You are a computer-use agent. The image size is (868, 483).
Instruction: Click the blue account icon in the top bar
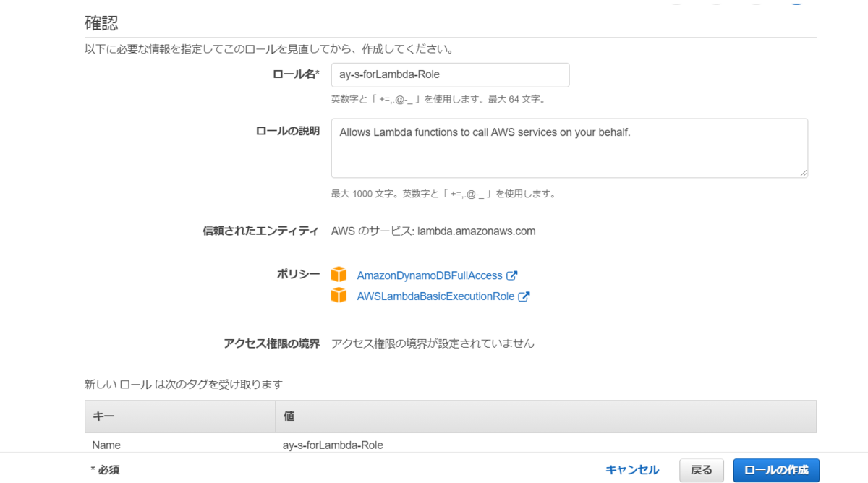click(x=796, y=3)
